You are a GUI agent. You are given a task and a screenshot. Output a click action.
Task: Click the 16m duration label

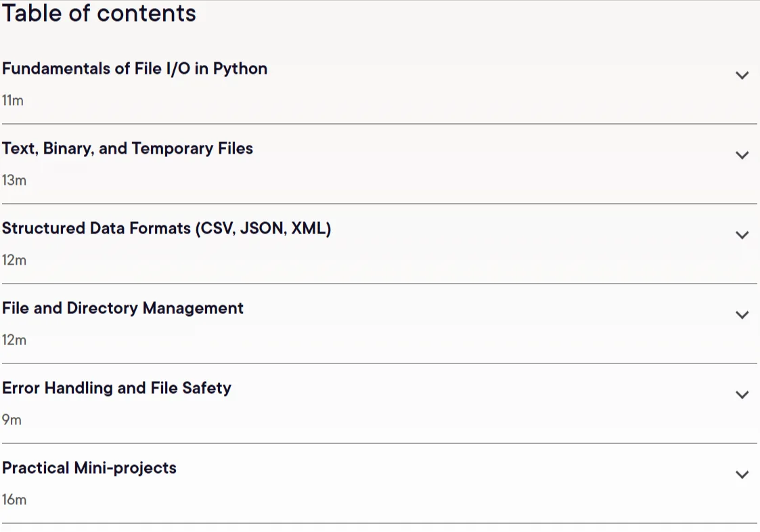[x=14, y=500]
